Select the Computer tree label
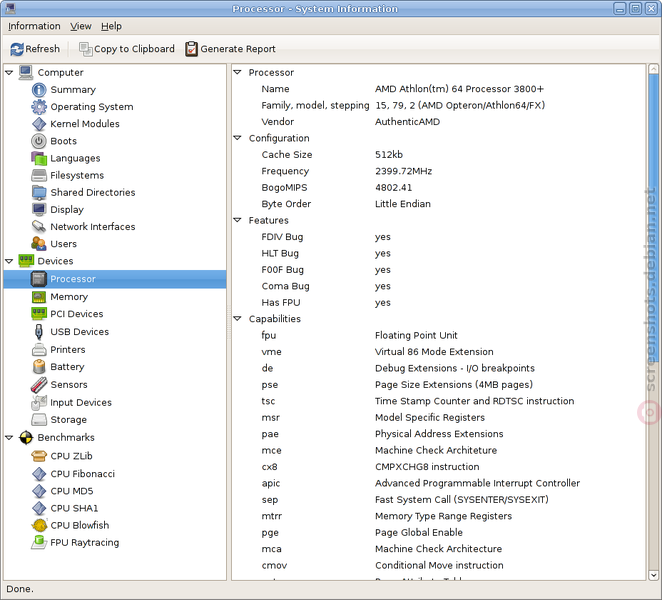This screenshot has height=600, width=662. pos(60,73)
